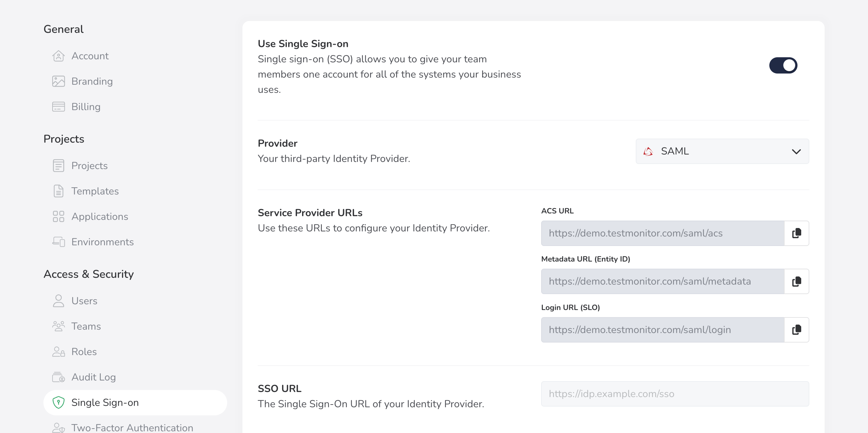Image resolution: width=868 pixels, height=433 pixels.
Task: Open the Users settings page
Action: pyautogui.click(x=84, y=301)
